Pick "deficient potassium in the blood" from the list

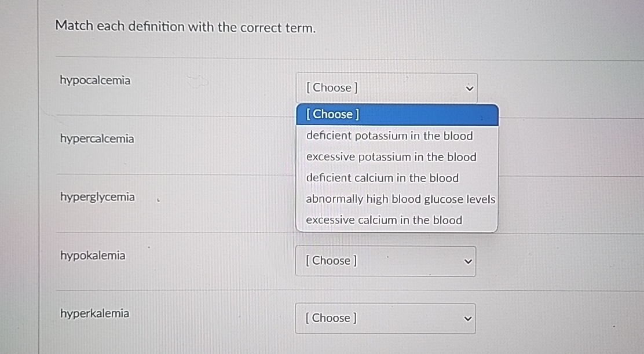389,136
